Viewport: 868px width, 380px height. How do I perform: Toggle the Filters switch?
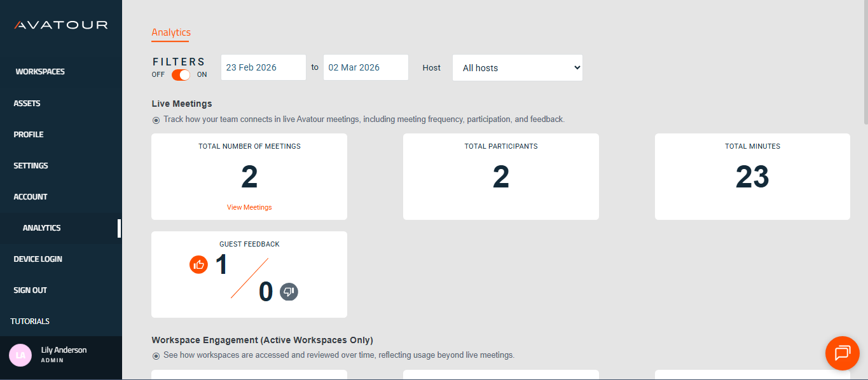[x=180, y=74]
